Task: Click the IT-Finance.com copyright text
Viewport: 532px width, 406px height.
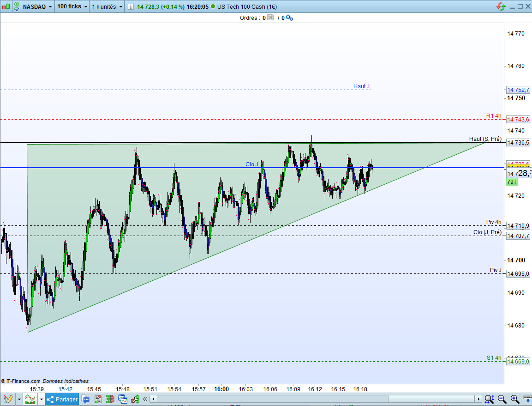Action: 21,381
